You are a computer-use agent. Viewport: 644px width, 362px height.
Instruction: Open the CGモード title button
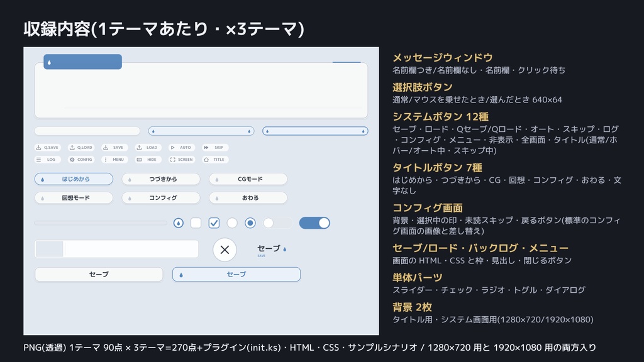[x=248, y=179]
